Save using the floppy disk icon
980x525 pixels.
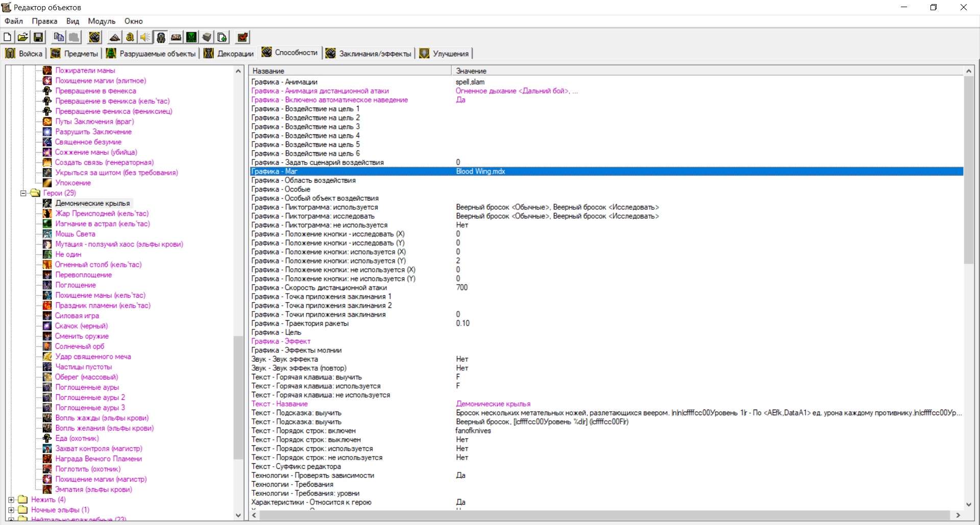pos(38,37)
